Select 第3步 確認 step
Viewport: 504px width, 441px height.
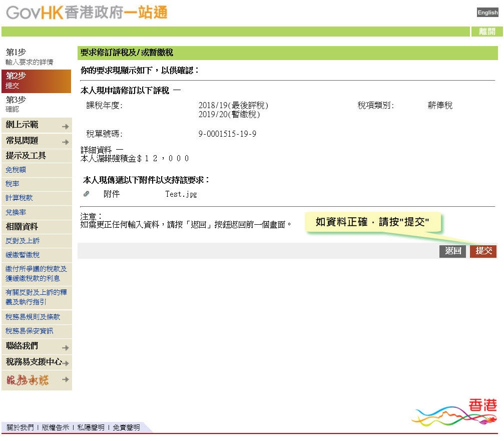(37, 105)
